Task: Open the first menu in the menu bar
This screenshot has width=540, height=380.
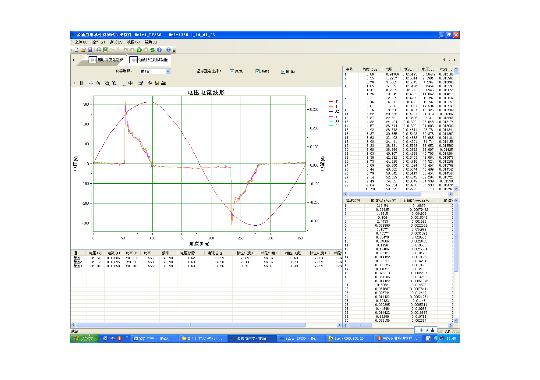Action: pos(81,42)
